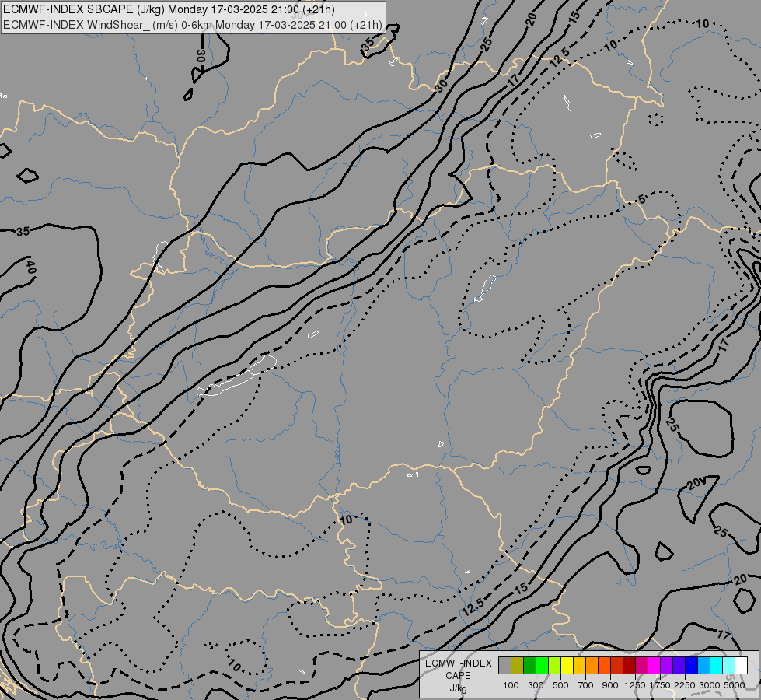761x700 pixels.
Task: Pick the purple legend swatch
Action: tap(666, 665)
